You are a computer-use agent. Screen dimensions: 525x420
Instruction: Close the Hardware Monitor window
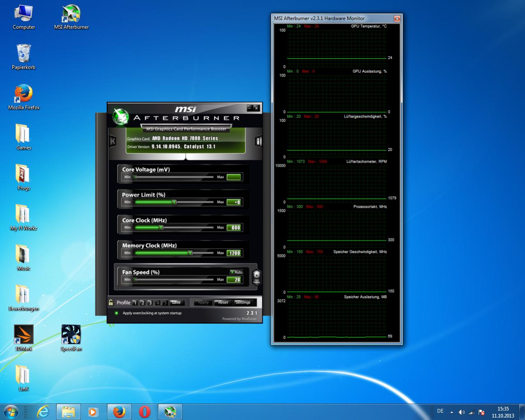[x=397, y=18]
